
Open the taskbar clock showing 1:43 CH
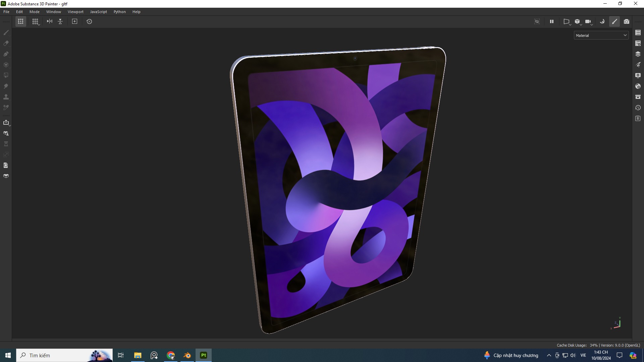[x=601, y=355]
